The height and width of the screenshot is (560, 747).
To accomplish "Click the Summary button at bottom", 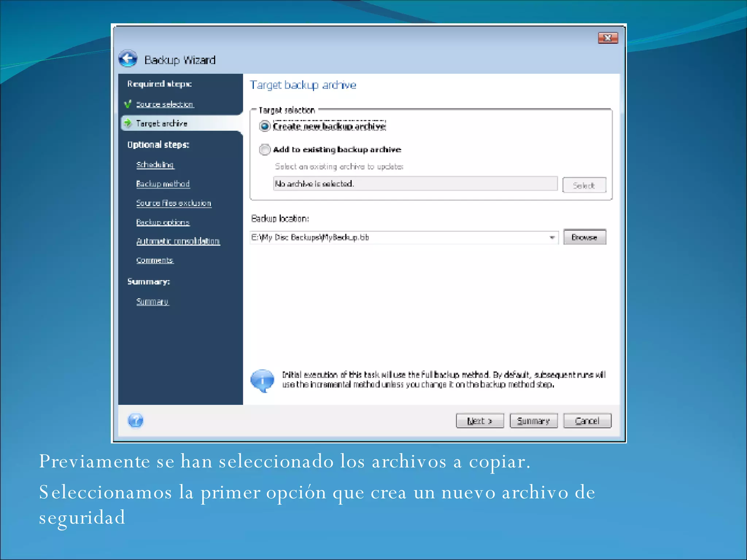I will pos(534,421).
